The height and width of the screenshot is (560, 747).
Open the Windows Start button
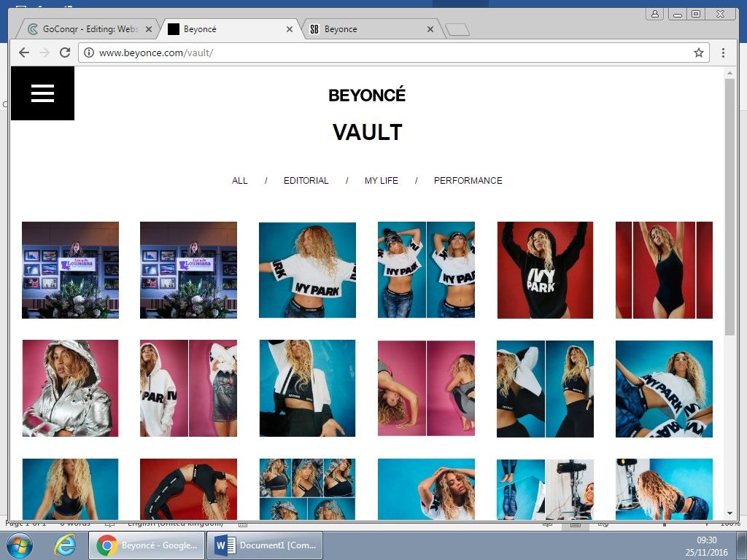point(19,545)
